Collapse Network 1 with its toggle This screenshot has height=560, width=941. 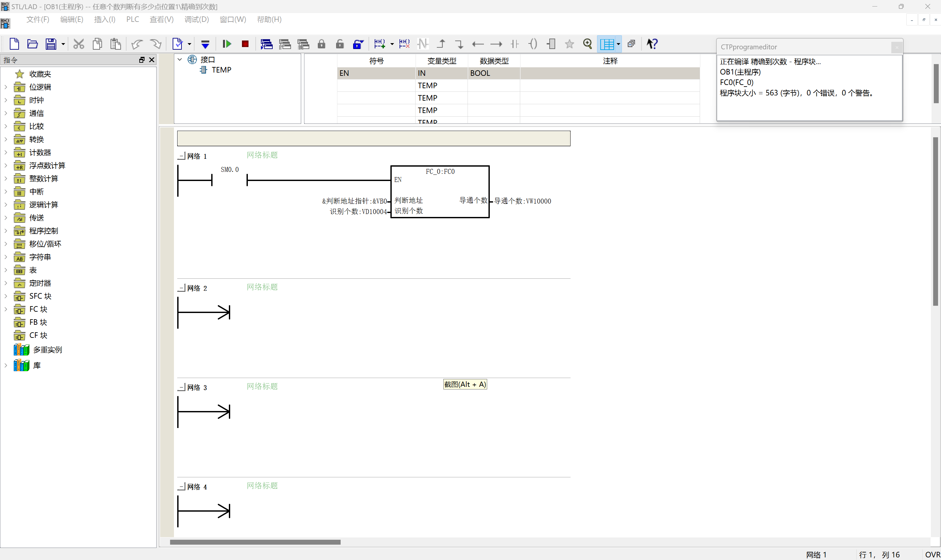pyautogui.click(x=182, y=156)
